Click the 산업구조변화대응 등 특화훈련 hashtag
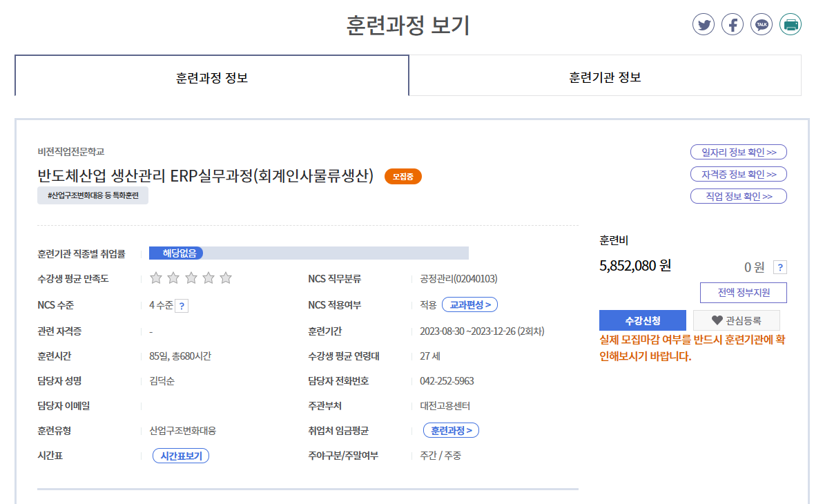 pyautogui.click(x=93, y=196)
